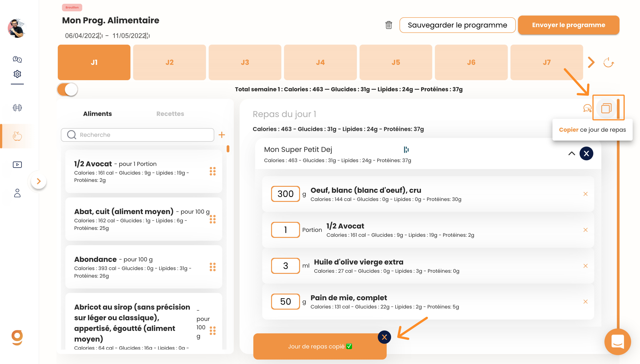Select day J5 tab

396,62
